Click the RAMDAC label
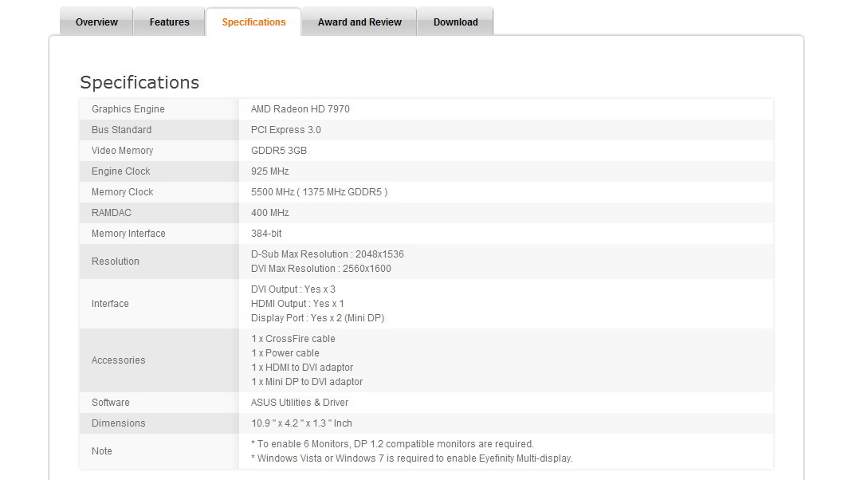The image size is (868, 480). [112, 213]
